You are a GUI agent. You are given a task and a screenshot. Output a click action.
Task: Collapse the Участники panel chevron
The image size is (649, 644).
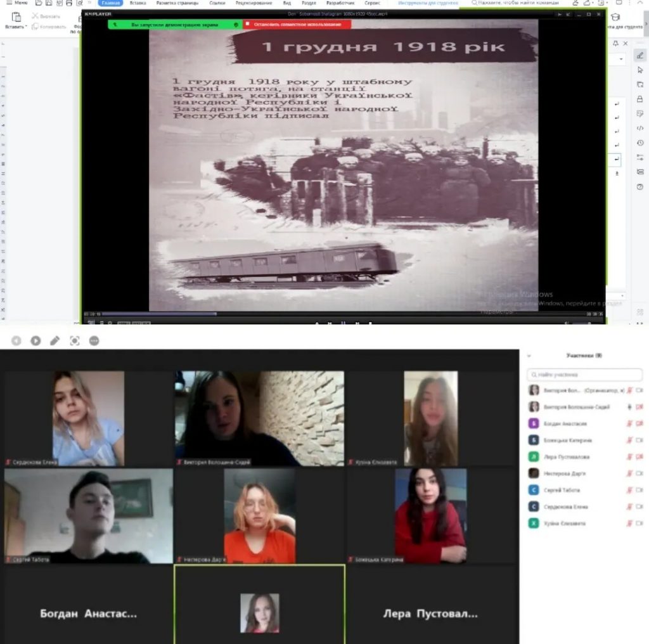click(x=529, y=356)
